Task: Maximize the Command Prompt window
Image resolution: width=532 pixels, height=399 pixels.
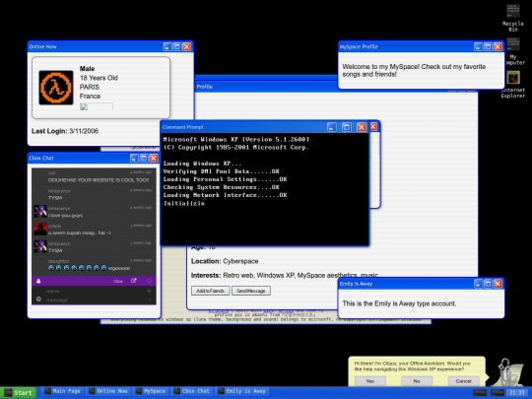Action: pyautogui.click(x=347, y=127)
